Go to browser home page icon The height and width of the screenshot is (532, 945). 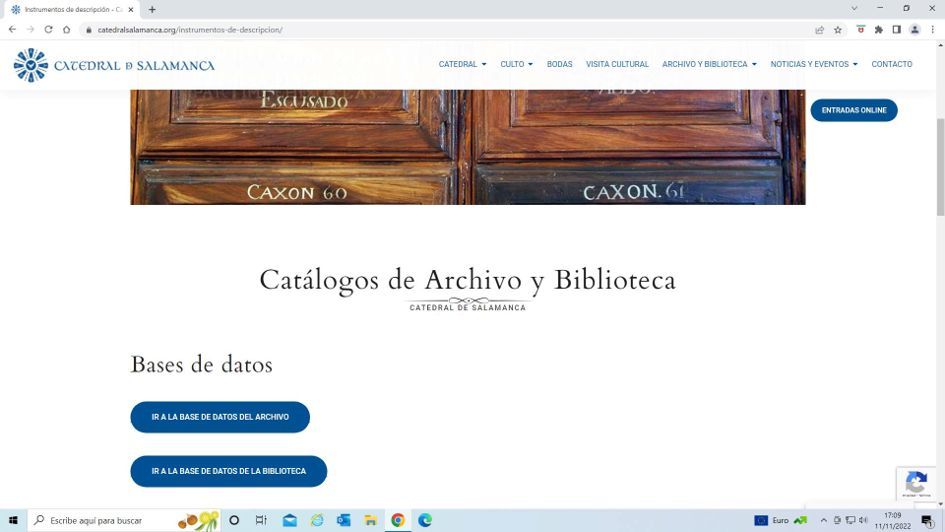[66, 30]
